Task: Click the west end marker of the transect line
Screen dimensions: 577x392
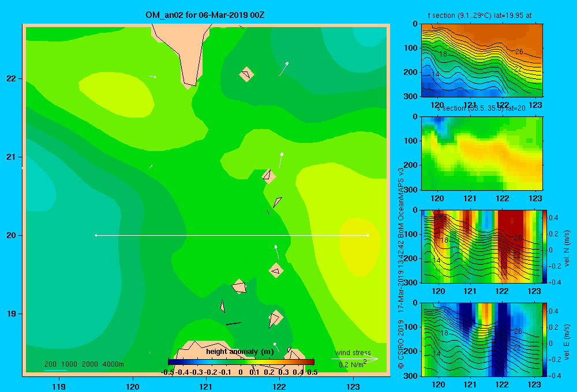Action: point(96,235)
